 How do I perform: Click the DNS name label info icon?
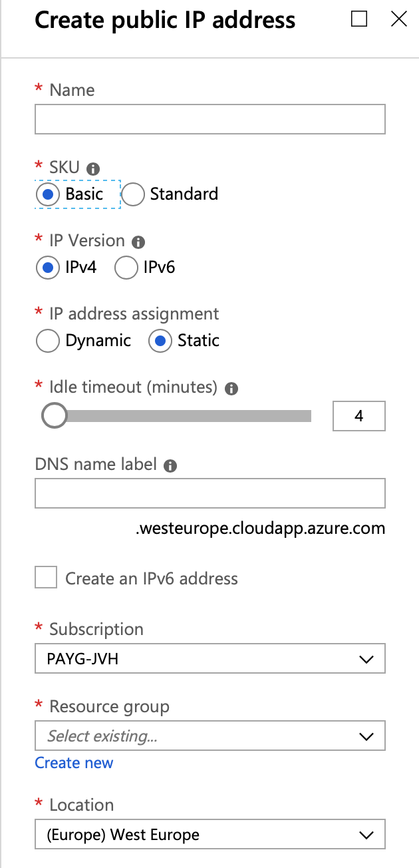pyautogui.click(x=170, y=465)
